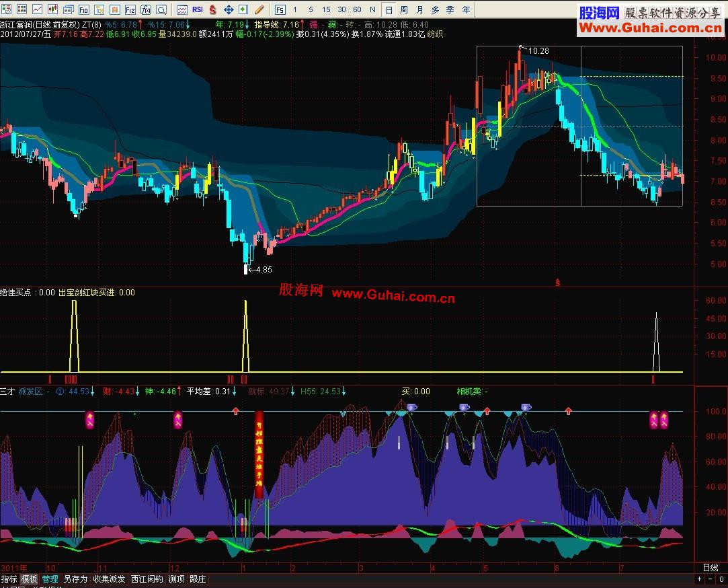
Task: Click the 2011年 time axis label
Action: [14, 568]
